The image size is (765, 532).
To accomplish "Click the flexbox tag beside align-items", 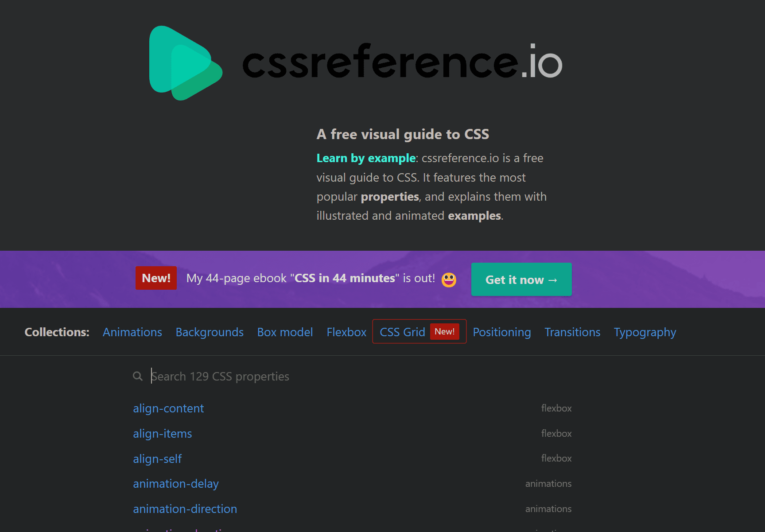I will [x=556, y=434].
